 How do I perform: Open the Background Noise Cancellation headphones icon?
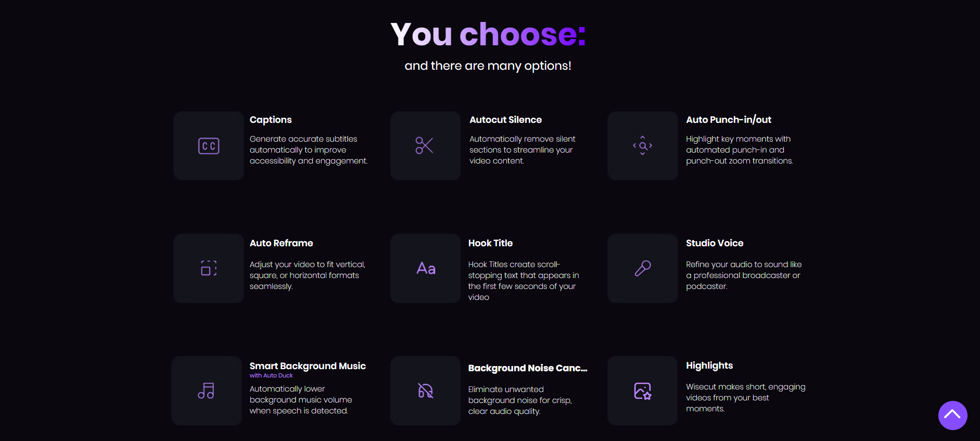[426, 390]
